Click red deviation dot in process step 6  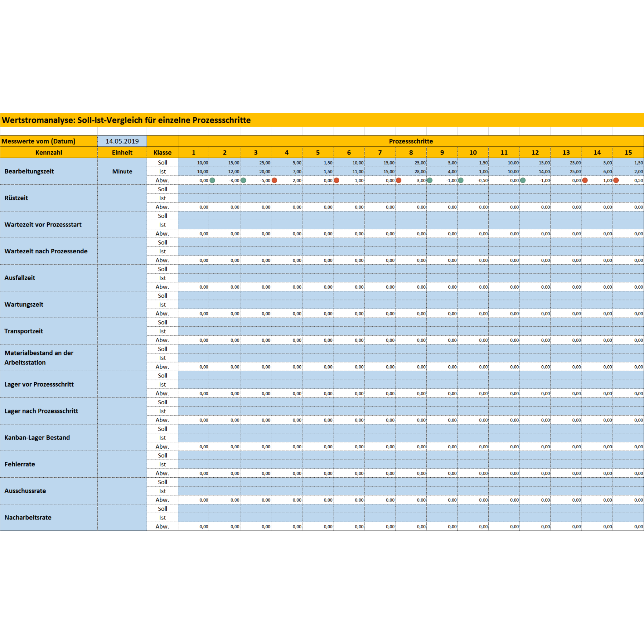336,180
